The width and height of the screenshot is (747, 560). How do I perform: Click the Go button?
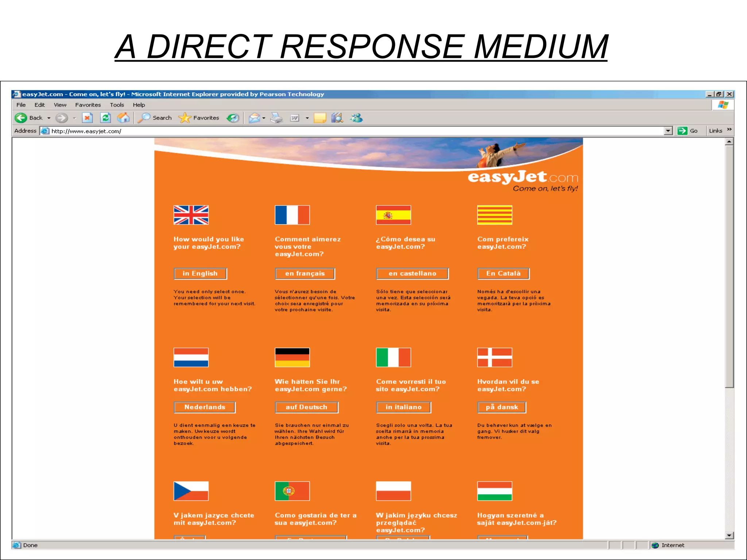click(688, 131)
